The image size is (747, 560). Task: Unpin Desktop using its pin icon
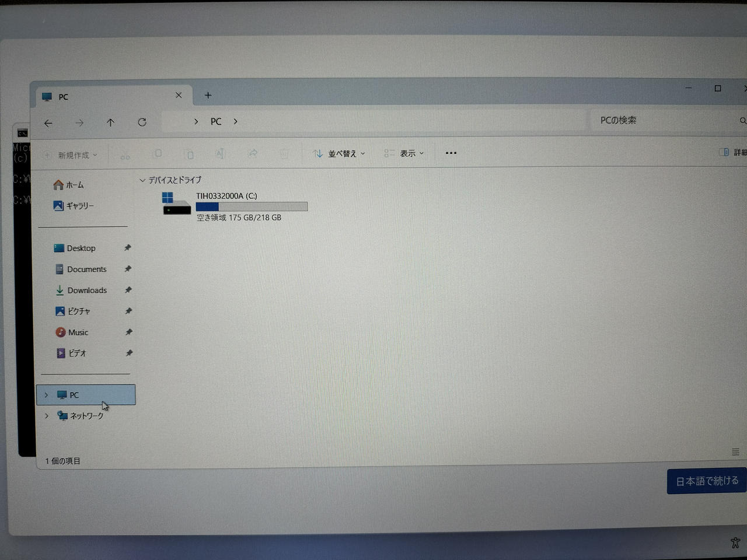(128, 248)
